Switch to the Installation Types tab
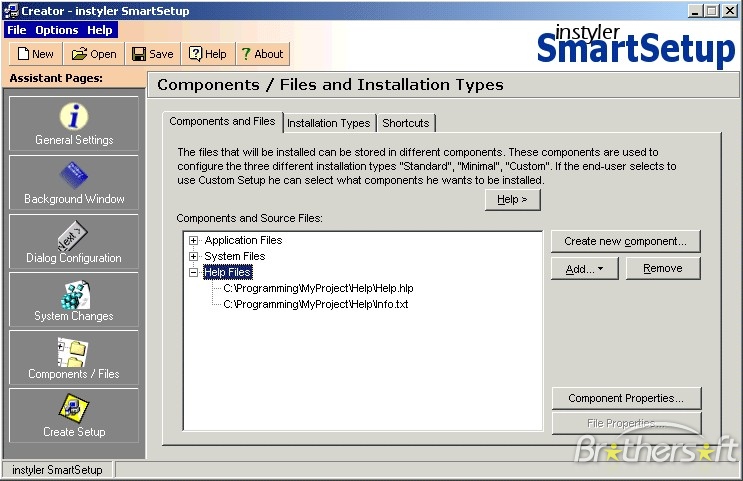743x481 pixels. coord(329,123)
